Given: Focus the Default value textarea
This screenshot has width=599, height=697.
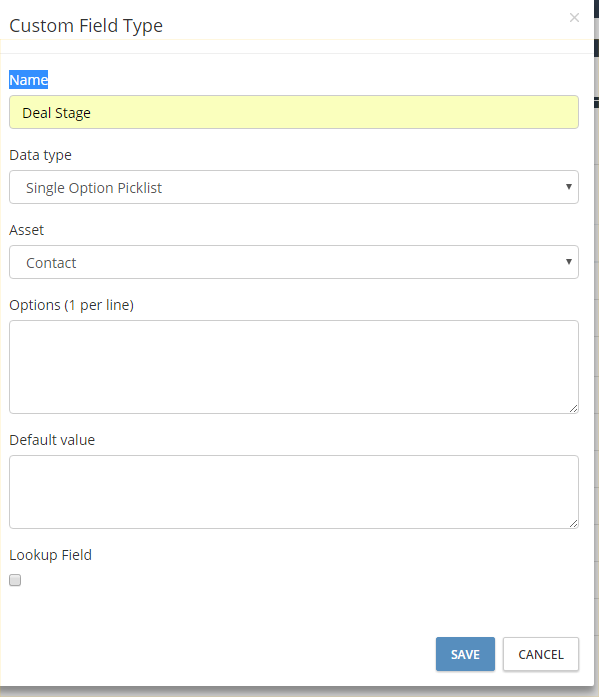Looking at the screenshot, I should (294, 492).
